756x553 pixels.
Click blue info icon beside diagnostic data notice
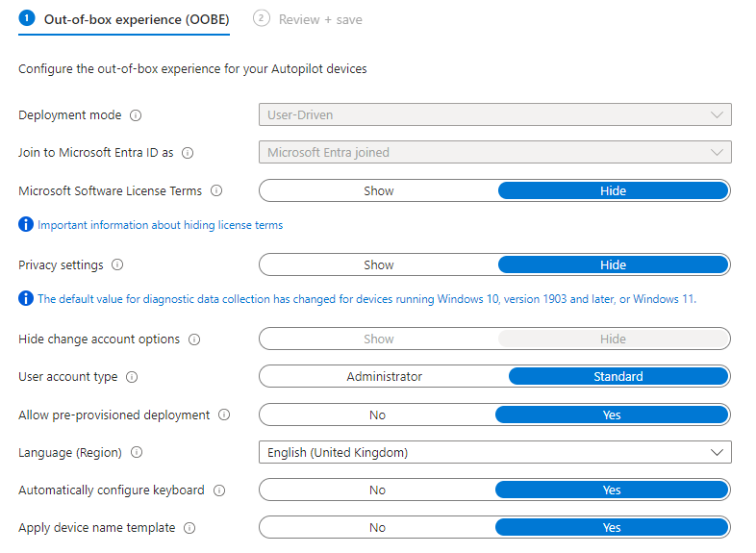click(26, 298)
